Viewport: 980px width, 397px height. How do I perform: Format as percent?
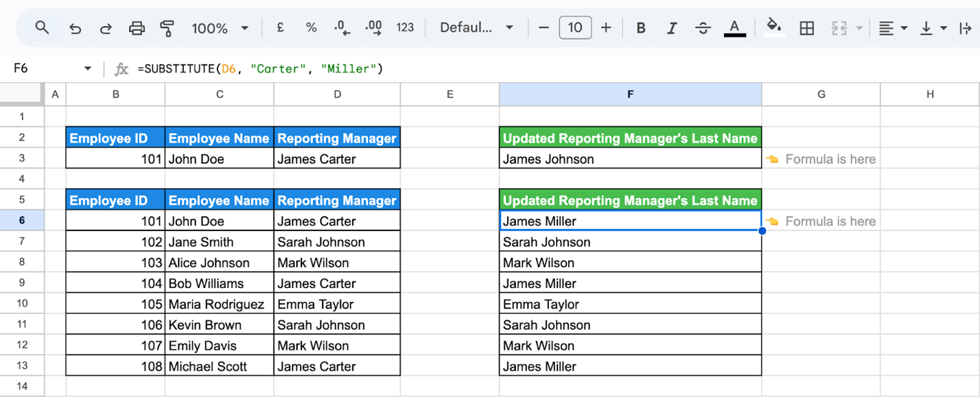[311, 27]
